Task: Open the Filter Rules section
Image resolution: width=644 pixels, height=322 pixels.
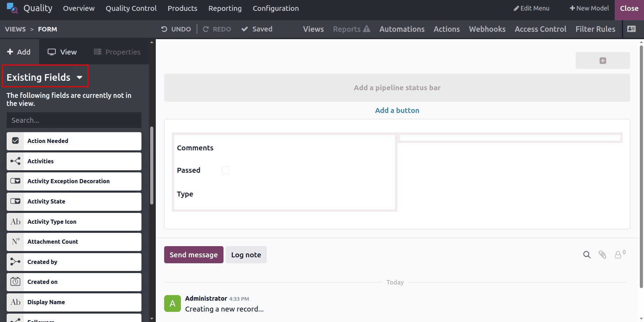Action: coord(595,29)
